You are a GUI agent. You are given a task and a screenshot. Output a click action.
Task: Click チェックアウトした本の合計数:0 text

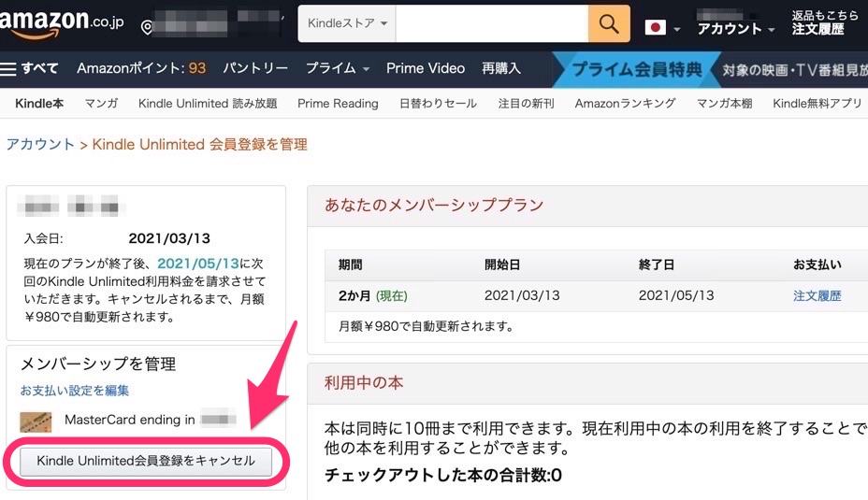point(442,475)
